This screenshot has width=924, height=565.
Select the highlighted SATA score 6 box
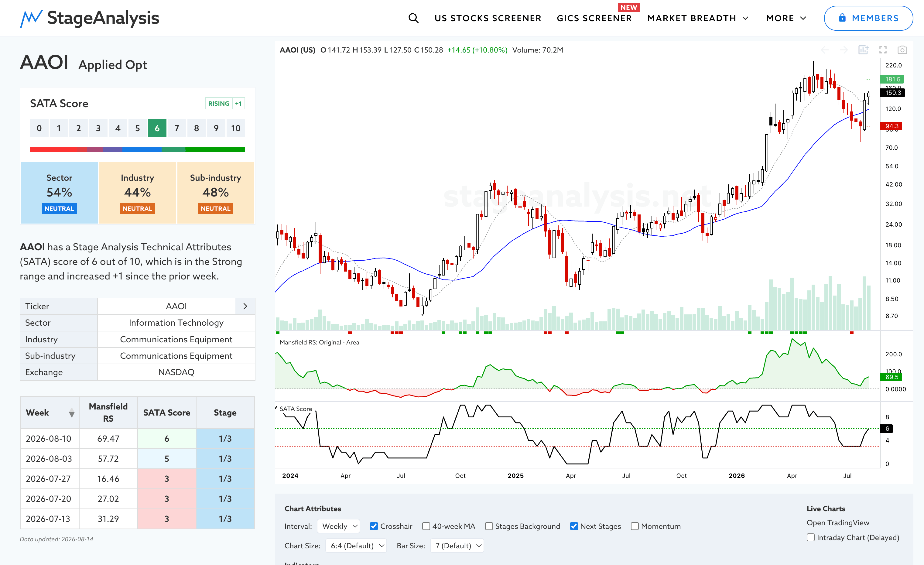click(157, 128)
